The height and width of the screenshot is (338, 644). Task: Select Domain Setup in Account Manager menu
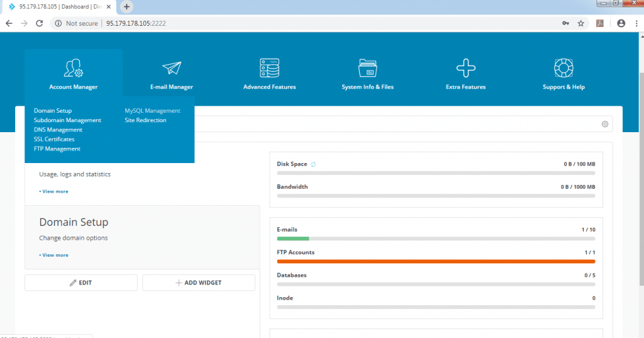53,111
